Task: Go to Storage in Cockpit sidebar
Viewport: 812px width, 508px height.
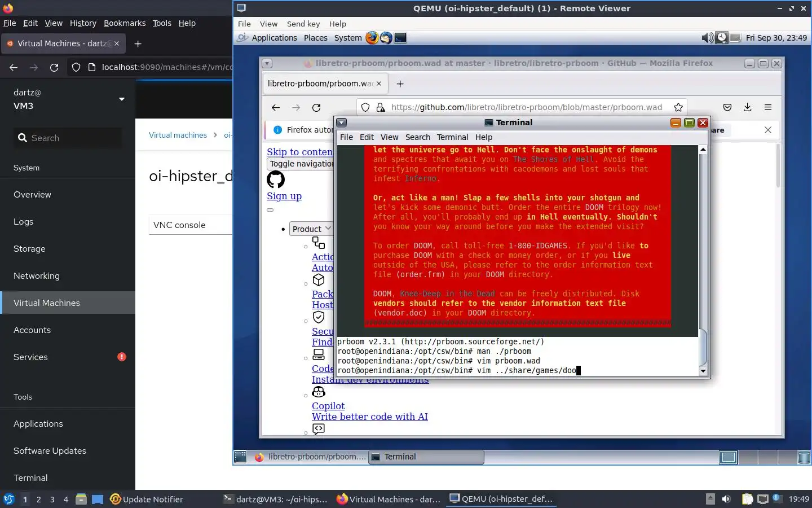Action: click(x=68, y=248)
